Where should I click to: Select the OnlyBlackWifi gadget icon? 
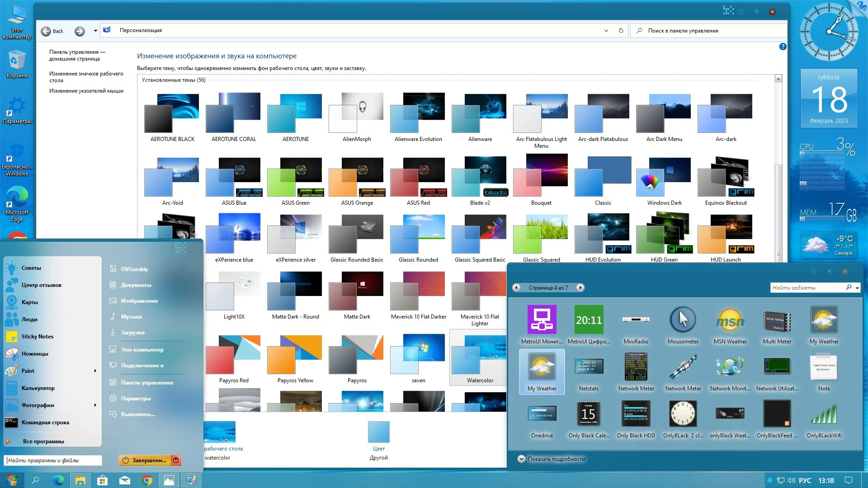pyautogui.click(x=824, y=414)
